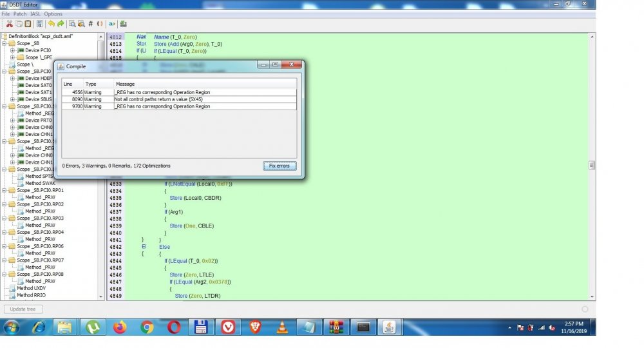Screen dimensions: 644x348
Task: Open Firefox from the taskbar
Action: 120,327
